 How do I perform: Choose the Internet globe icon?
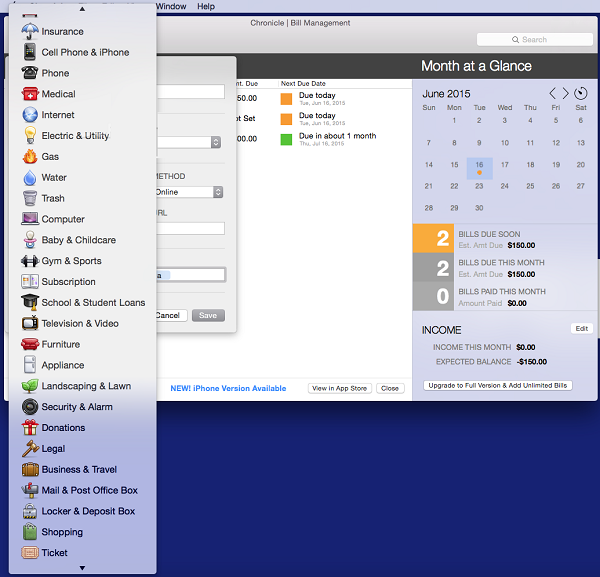click(30, 115)
